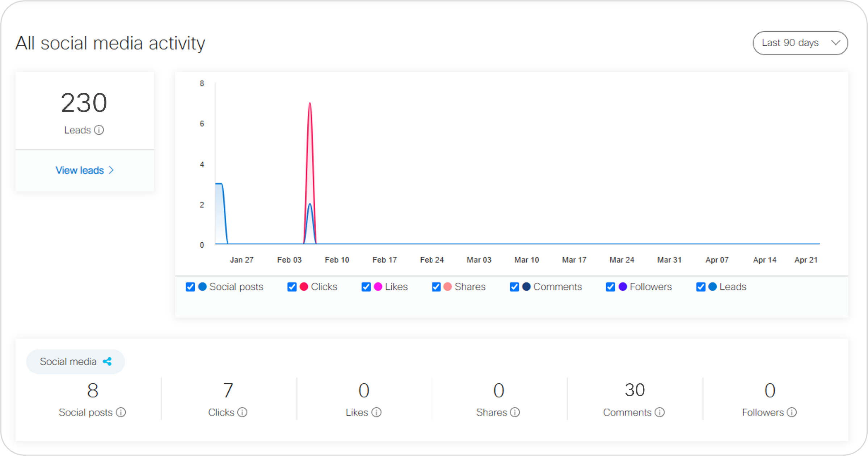The height and width of the screenshot is (456, 868).
Task: Toggle the Likes series checkbox
Action: tap(366, 287)
